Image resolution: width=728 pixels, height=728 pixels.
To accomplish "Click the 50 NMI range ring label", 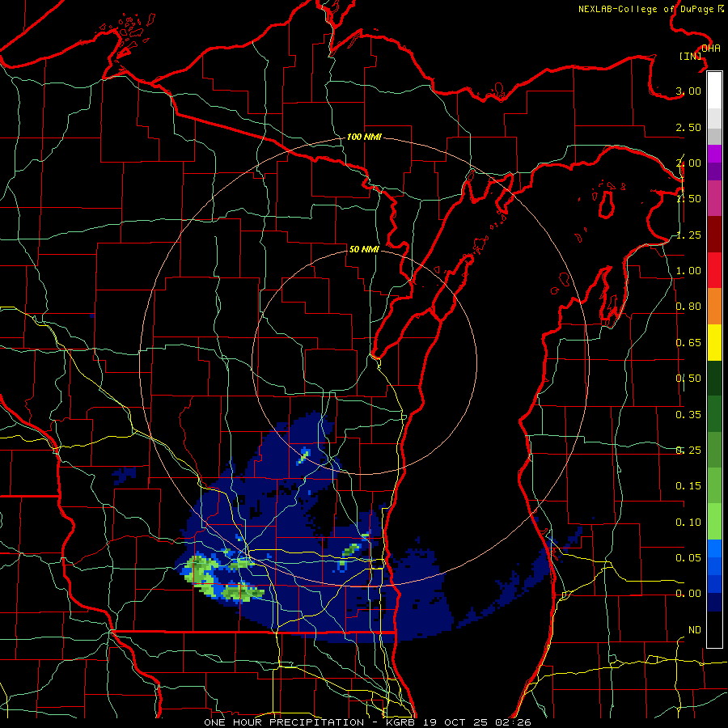I will (364, 249).
